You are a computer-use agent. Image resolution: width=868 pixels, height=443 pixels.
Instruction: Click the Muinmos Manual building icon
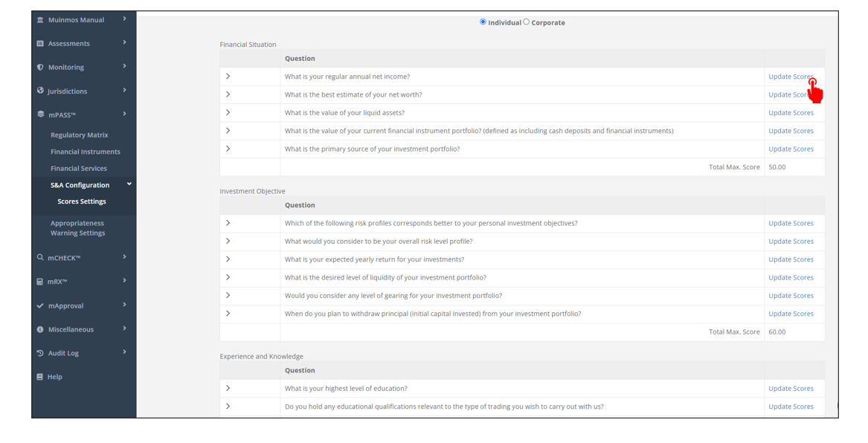(40, 20)
